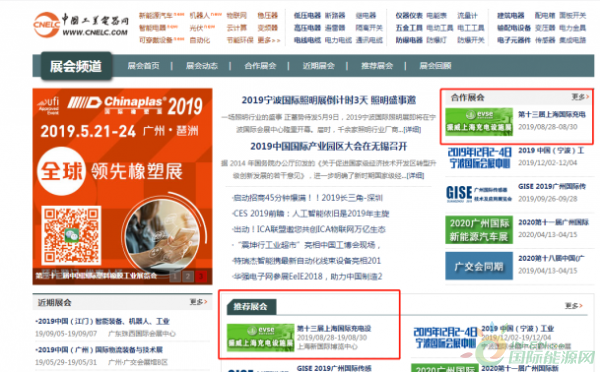Expand 更多 in the 近期展会 panel

click(x=199, y=302)
